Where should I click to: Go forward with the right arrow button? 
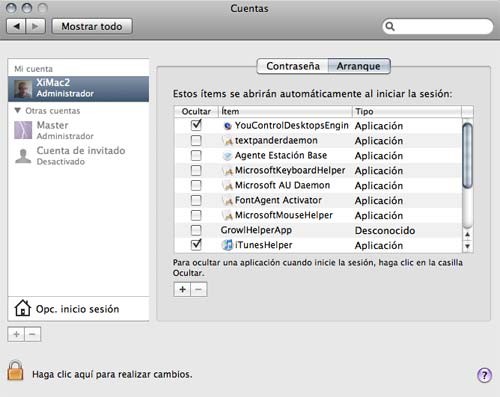(x=35, y=26)
